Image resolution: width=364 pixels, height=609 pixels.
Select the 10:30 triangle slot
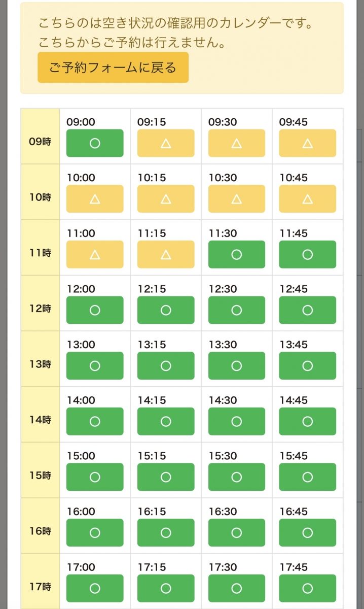pyautogui.click(x=237, y=199)
